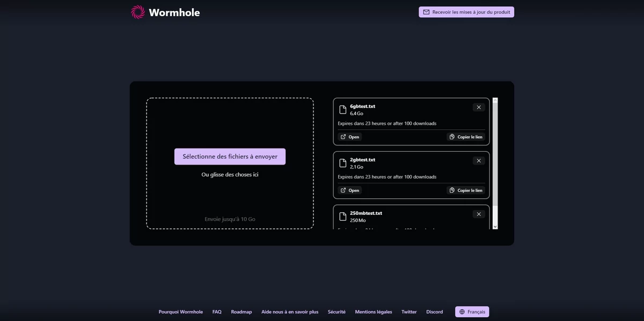Click Sélectionne des fichiers à envoyer button
The image size is (644, 321).
coord(230,156)
